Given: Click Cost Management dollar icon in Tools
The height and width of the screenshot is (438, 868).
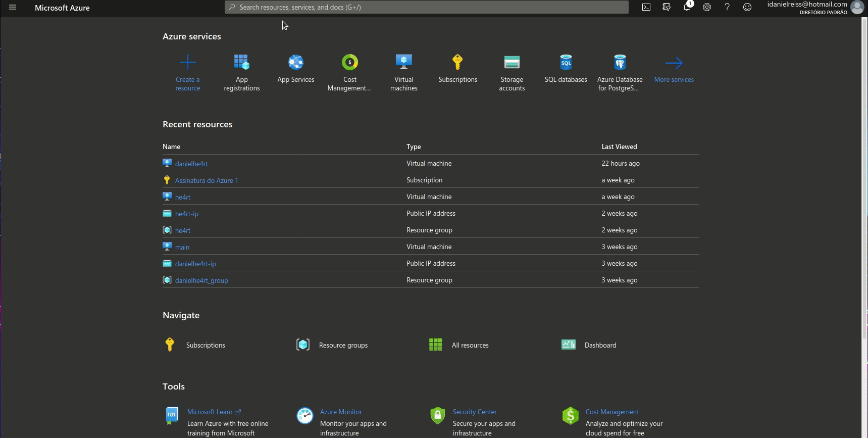Looking at the screenshot, I should pos(571,415).
